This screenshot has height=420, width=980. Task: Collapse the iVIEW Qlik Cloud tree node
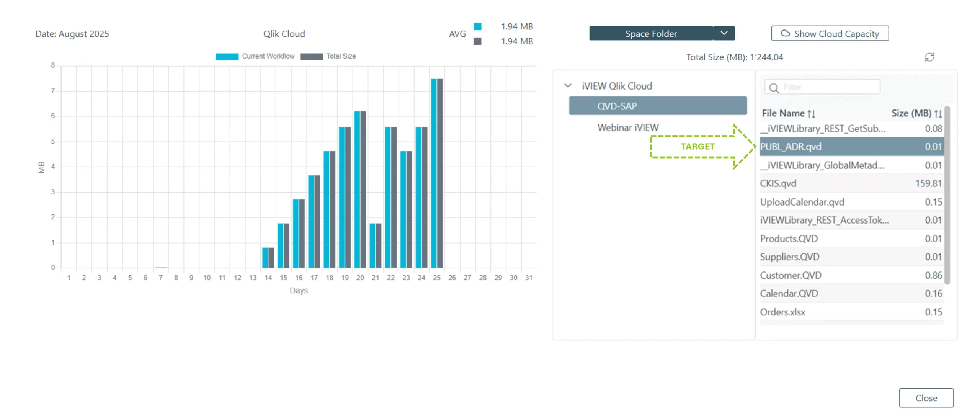coord(568,86)
